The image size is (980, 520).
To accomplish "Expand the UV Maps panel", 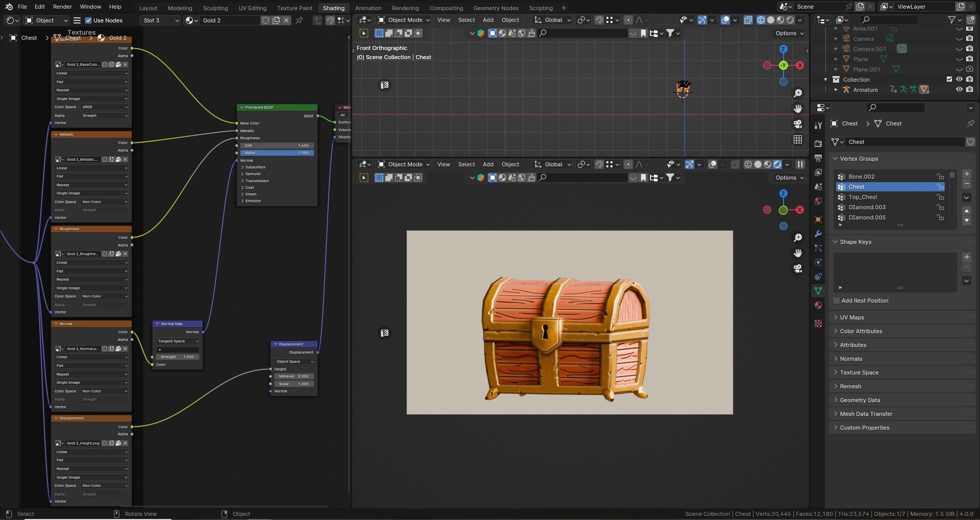I will pos(902,317).
